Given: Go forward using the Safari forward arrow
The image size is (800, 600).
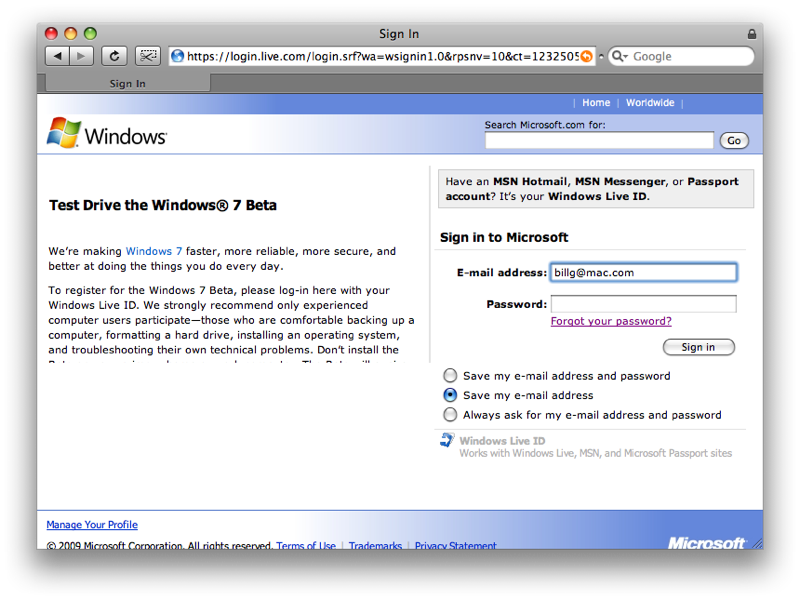Looking at the screenshot, I should [x=82, y=56].
